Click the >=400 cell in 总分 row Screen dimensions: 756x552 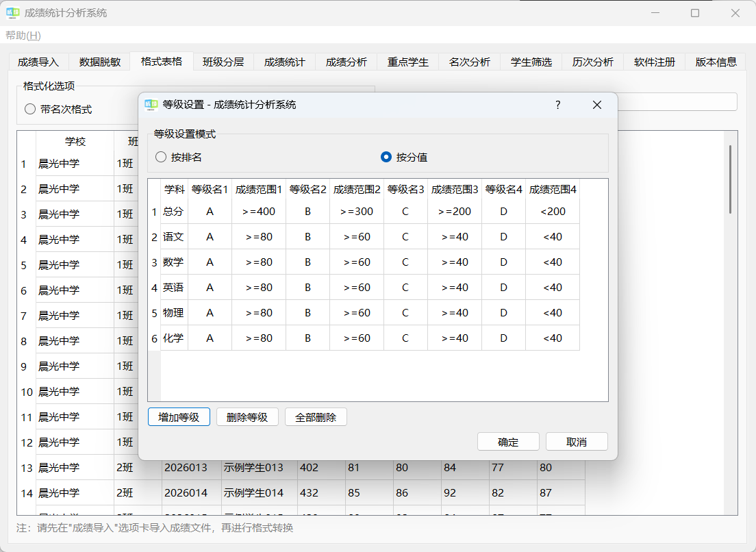[259, 211]
